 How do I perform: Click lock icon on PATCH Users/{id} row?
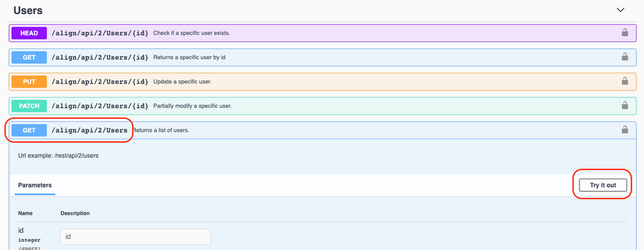[625, 106]
